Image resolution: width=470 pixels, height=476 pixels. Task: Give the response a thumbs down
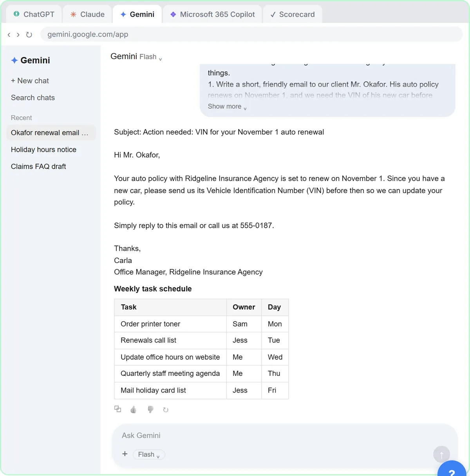(150, 409)
